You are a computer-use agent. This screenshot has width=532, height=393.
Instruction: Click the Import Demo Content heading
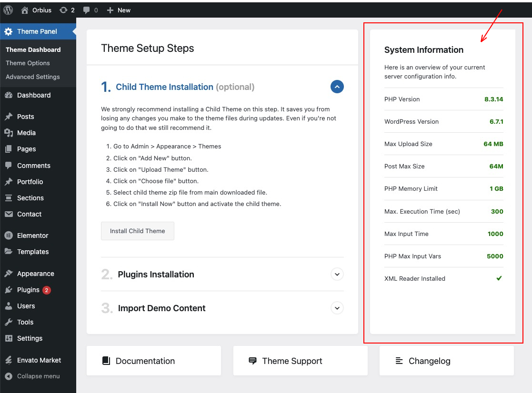(x=161, y=308)
